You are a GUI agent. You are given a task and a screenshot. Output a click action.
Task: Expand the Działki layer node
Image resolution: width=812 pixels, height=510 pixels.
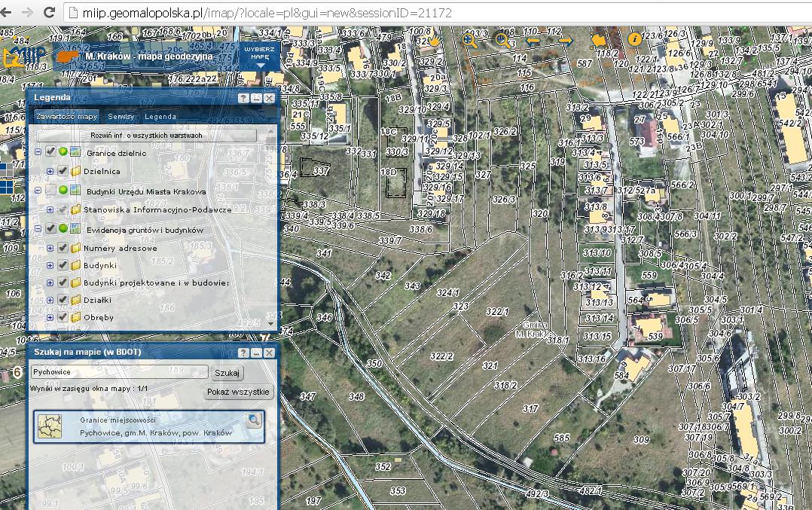[50, 300]
